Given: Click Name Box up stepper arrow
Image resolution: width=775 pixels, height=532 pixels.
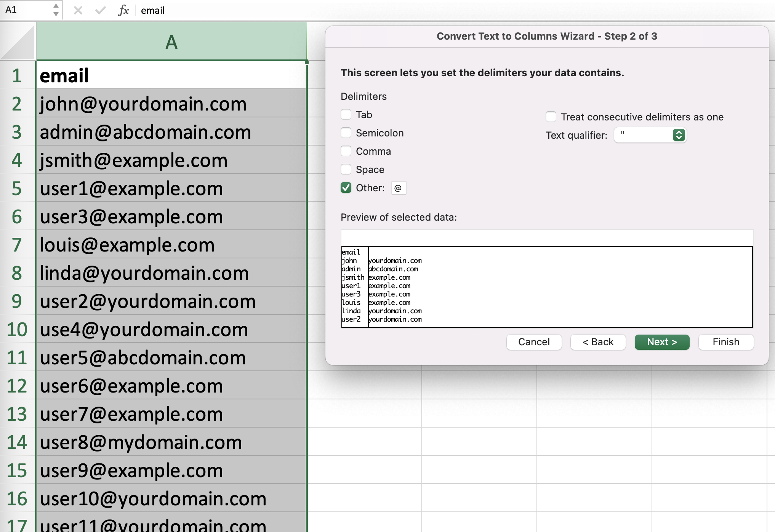Looking at the screenshot, I should pos(56,6).
